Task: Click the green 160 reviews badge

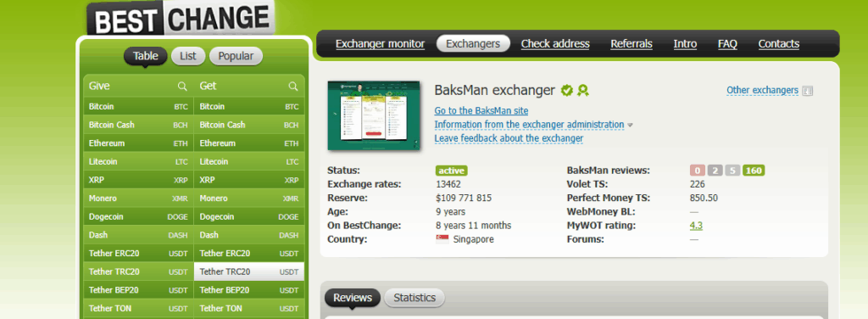Action: (754, 171)
